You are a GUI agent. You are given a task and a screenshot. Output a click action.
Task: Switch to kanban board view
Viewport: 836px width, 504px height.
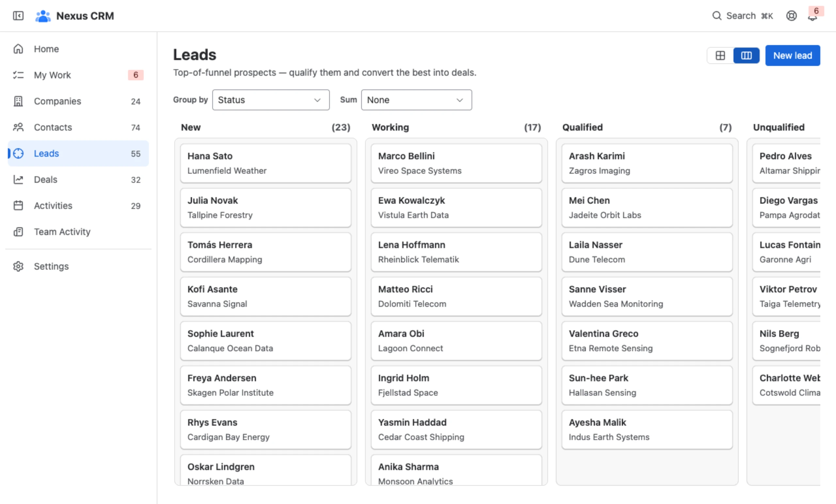pyautogui.click(x=746, y=55)
